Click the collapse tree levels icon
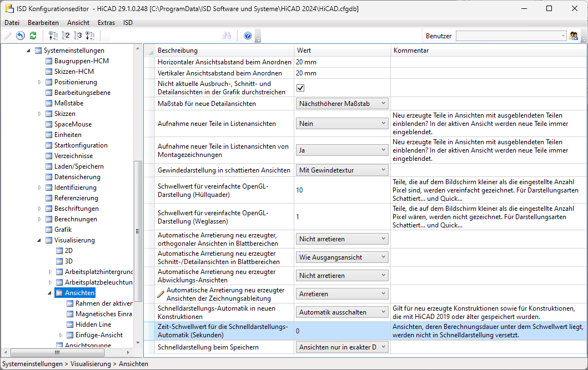 click(53, 36)
